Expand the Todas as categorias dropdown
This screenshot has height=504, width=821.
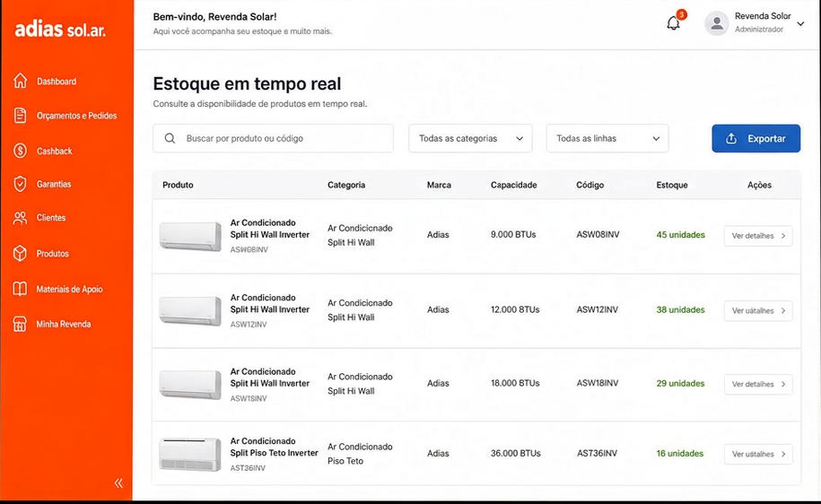click(x=470, y=138)
